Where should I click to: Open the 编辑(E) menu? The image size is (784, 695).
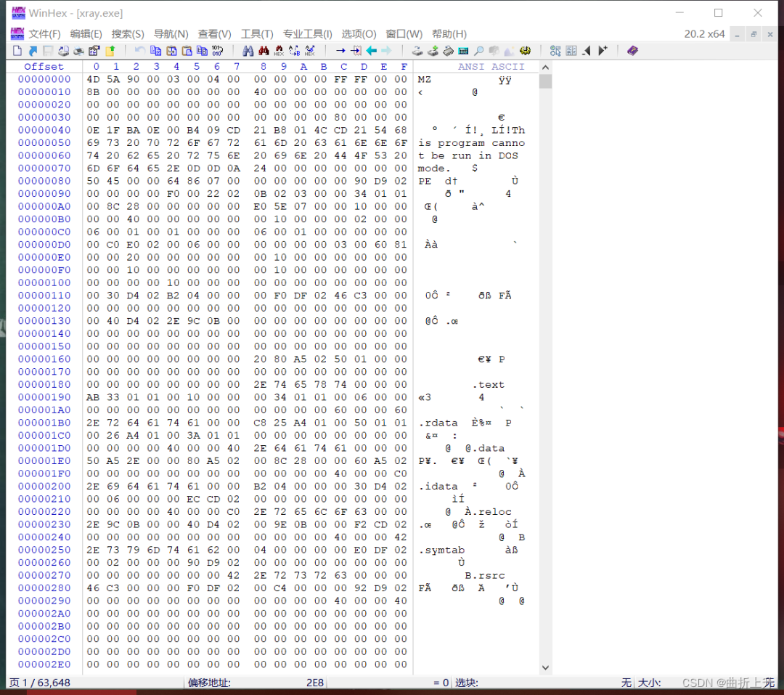pyautogui.click(x=86, y=33)
